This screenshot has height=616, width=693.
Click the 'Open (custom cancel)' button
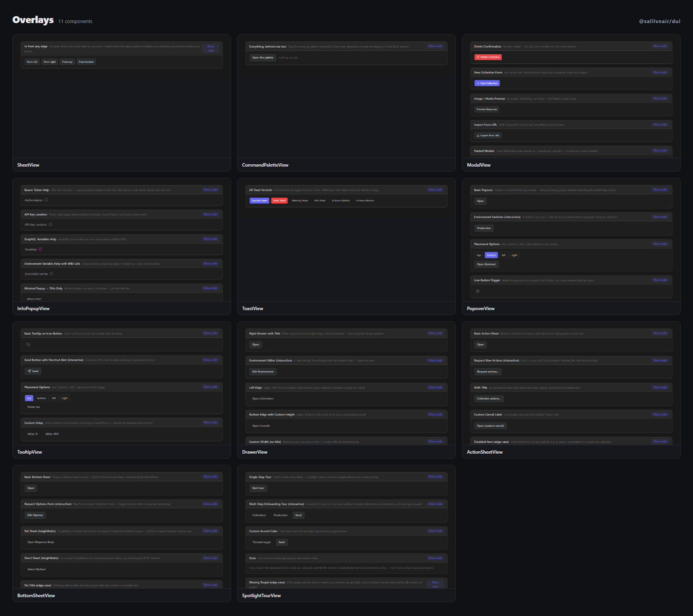coord(490,426)
